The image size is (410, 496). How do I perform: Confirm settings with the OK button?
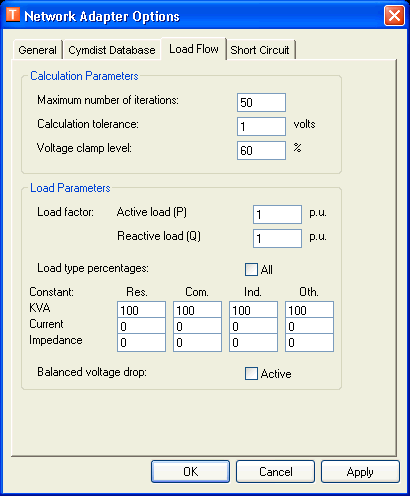pyautogui.click(x=190, y=472)
